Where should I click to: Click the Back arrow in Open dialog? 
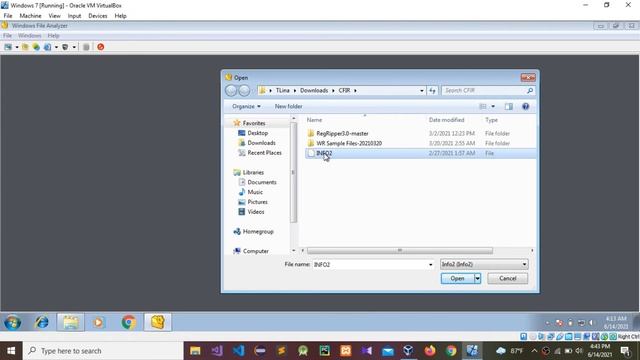coord(231,90)
